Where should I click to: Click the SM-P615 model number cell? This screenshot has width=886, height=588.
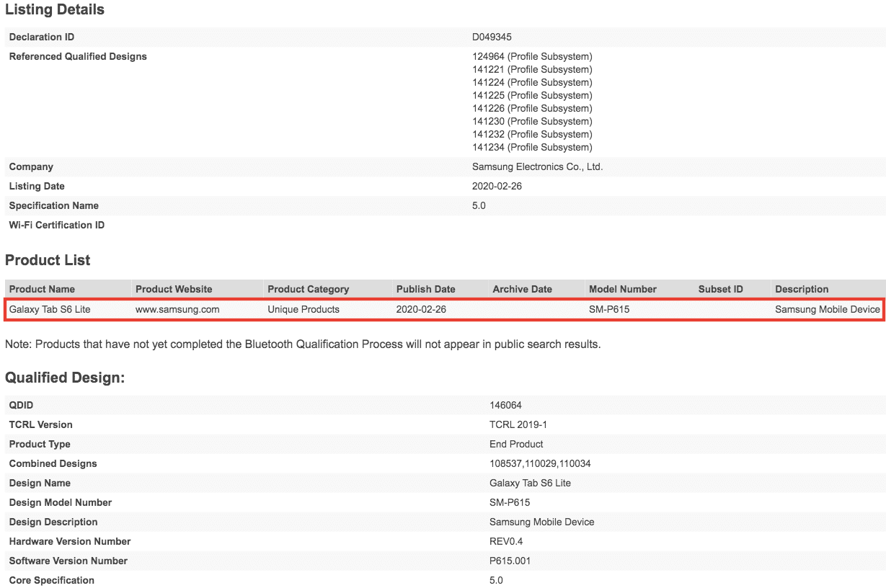click(x=611, y=309)
